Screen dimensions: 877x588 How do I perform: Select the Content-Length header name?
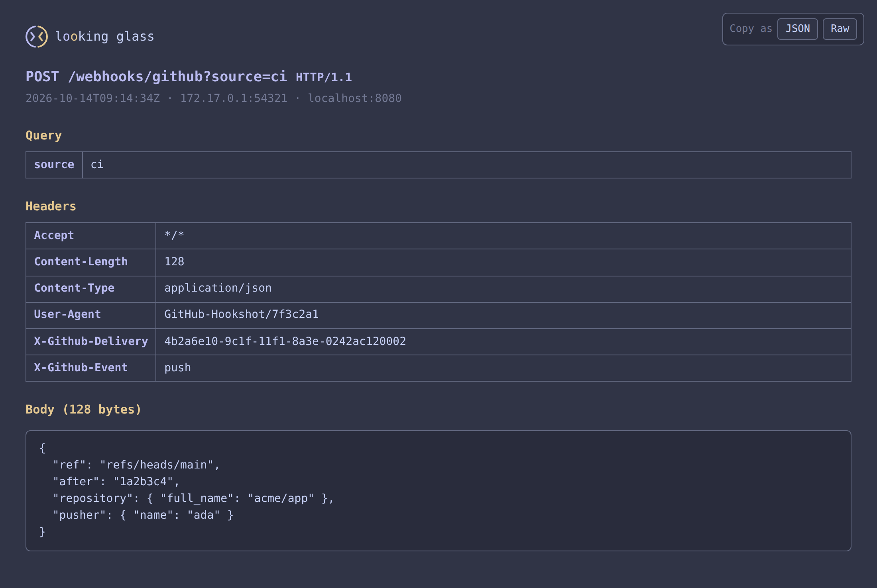[x=91, y=263]
